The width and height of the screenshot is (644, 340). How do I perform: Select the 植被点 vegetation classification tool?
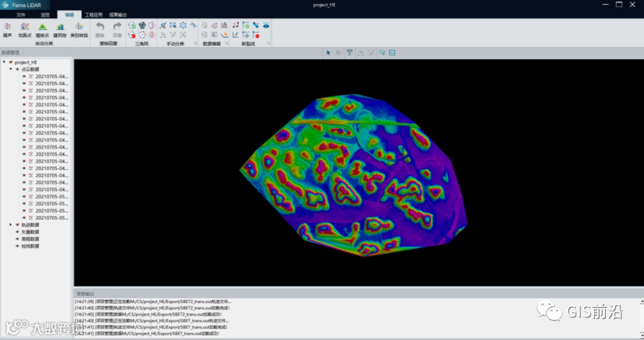pos(42,27)
